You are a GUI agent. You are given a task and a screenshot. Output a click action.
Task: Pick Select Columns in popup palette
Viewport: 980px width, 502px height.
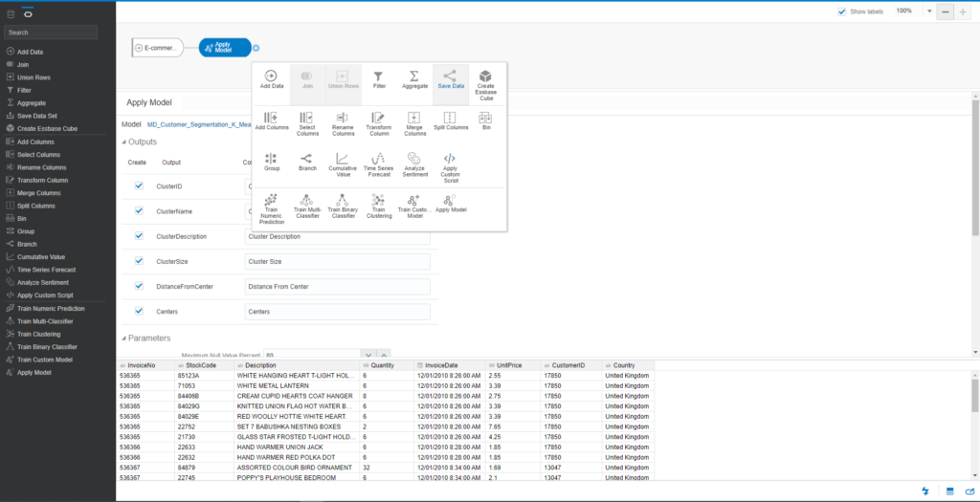(307, 123)
